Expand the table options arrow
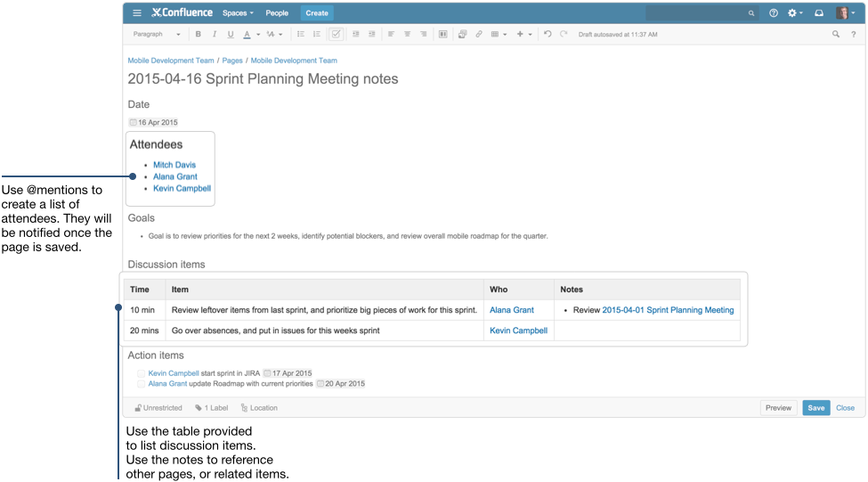Viewport: 868px width, 482px height. tap(505, 35)
